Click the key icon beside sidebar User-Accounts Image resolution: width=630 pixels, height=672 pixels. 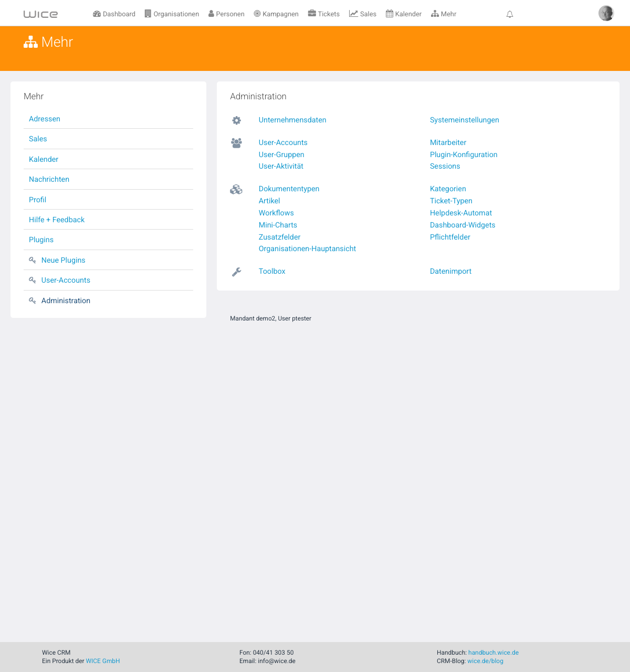click(x=33, y=280)
